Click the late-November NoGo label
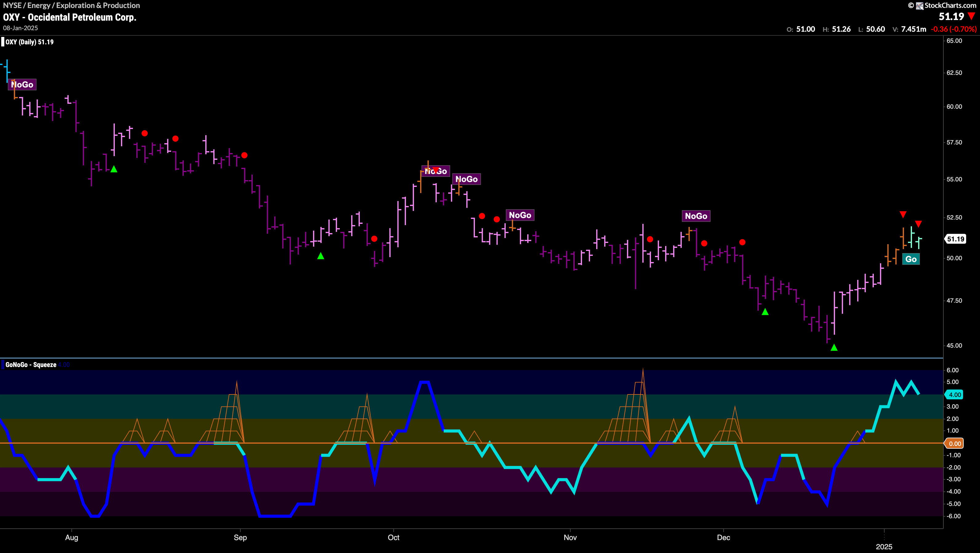 tap(696, 216)
